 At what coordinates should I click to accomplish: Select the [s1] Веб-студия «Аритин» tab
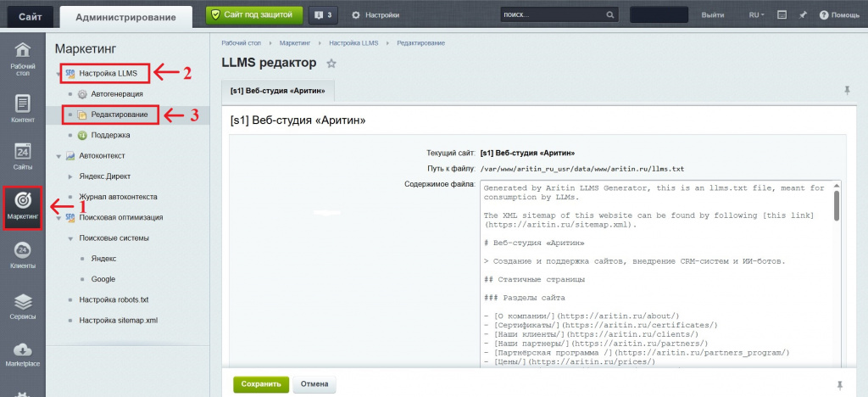278,91
